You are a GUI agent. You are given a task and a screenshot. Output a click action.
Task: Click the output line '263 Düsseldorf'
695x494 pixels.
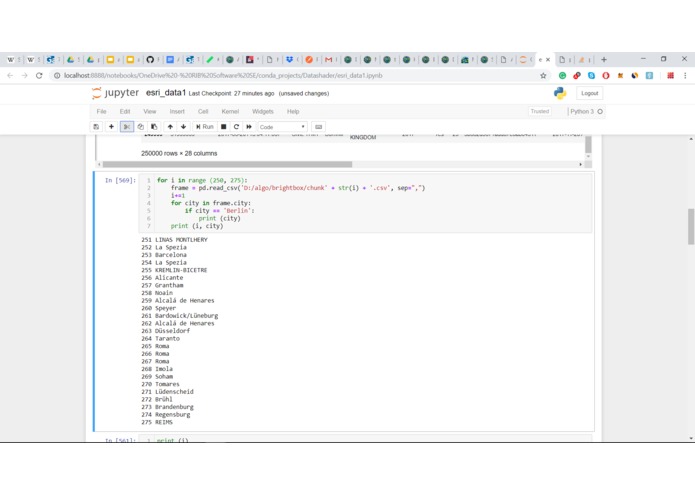point(166,331)
